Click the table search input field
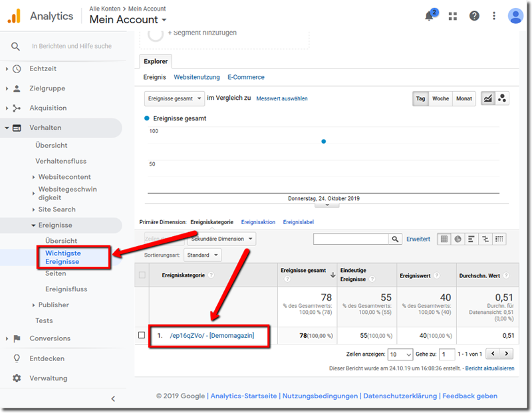The width and height of the screenshot is (532, 413). (351, 239)
